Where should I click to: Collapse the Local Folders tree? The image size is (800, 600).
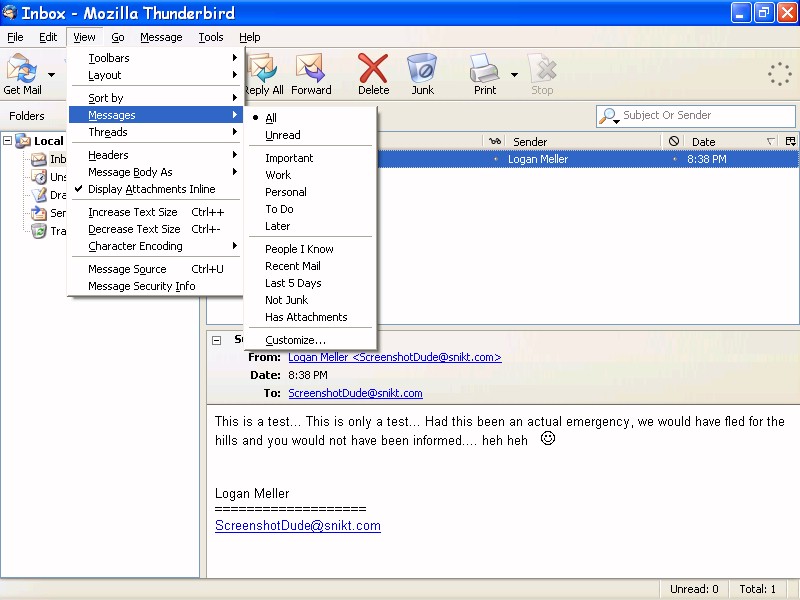[8, 140]
